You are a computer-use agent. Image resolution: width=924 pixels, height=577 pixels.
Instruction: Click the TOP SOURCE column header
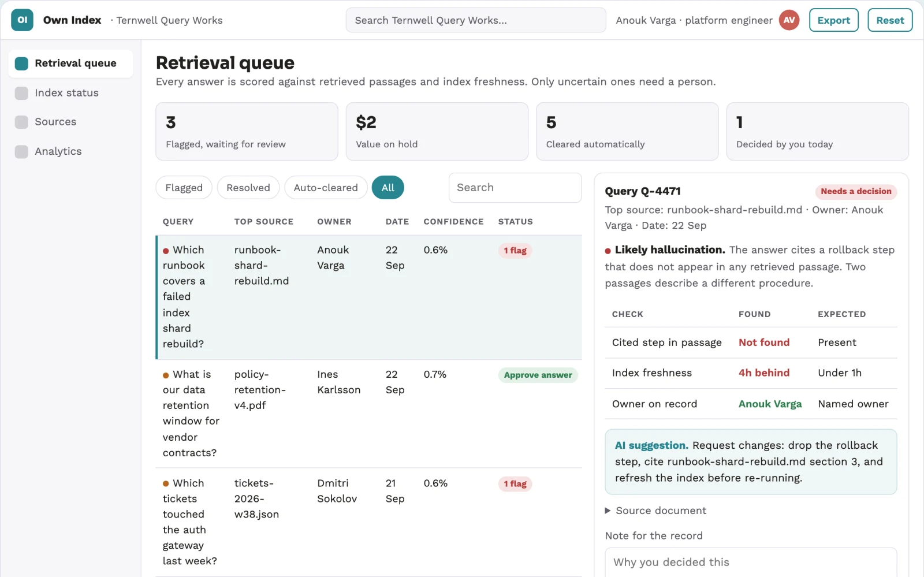[x=264, y=222]
